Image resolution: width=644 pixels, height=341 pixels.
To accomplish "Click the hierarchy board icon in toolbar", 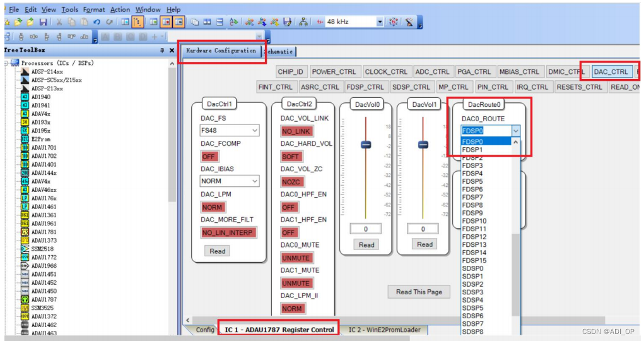I will [303, 22].
